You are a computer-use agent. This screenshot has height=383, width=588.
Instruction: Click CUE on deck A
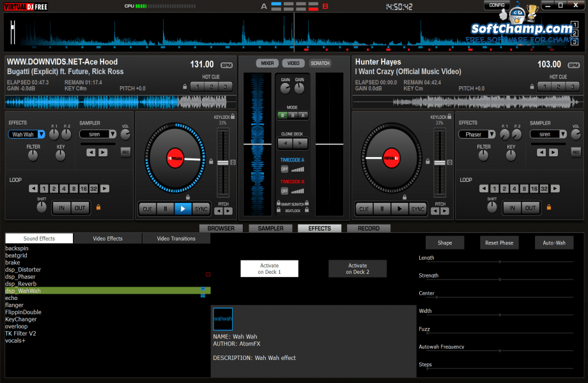pyautogui.click(x=148, y=209)
